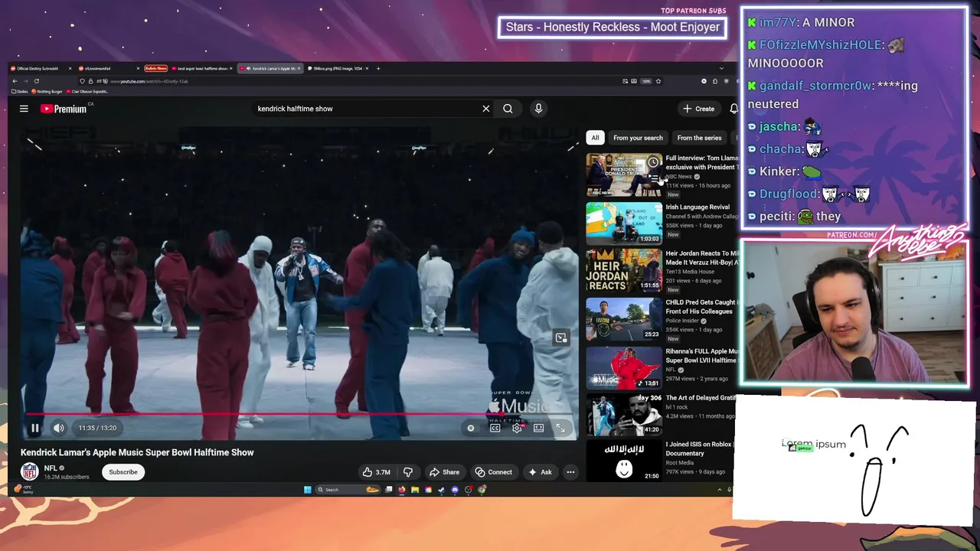Reload the page with the refresh icon
980x551 pixels.
pos(36,80)
